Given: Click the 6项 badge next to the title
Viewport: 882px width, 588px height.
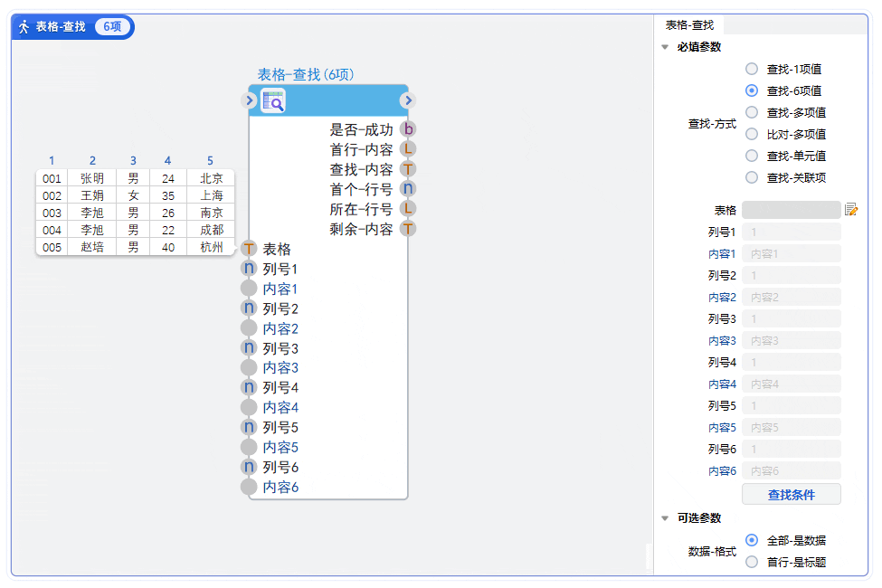Looking at the screenshot, I should pyautogui.click(x=112, y=27).
